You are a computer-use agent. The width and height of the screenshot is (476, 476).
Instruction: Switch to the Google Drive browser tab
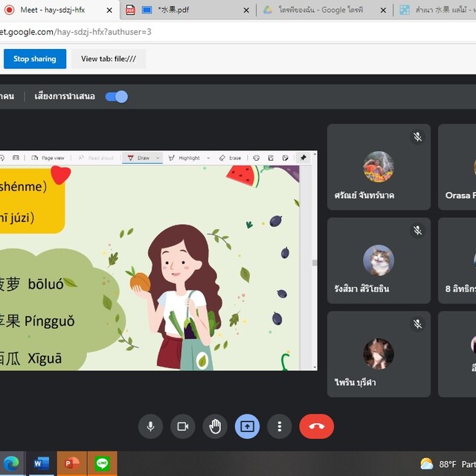pos(324,10)
